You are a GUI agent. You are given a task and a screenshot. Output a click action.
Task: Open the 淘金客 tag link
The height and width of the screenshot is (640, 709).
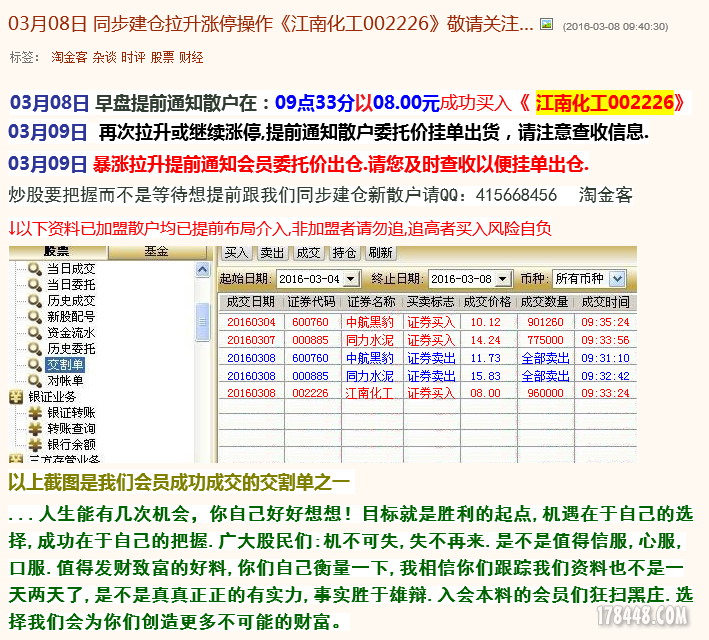(x=69, y=57)
